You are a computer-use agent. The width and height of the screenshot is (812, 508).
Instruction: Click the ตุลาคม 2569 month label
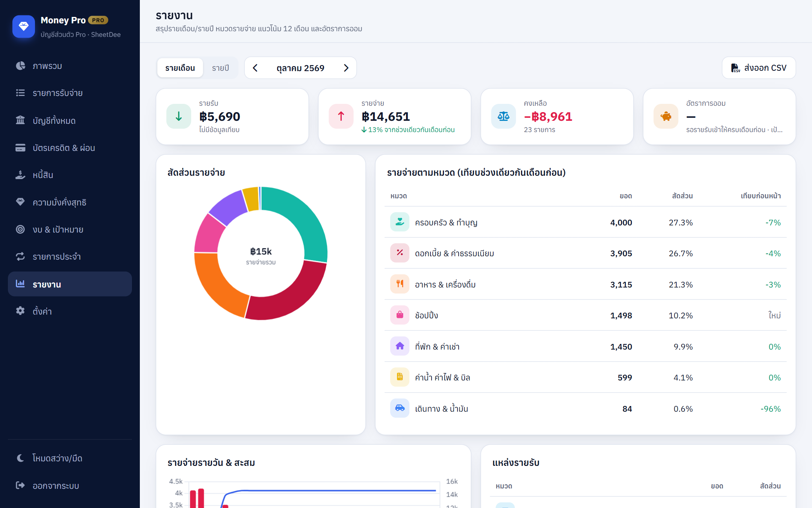300,68
